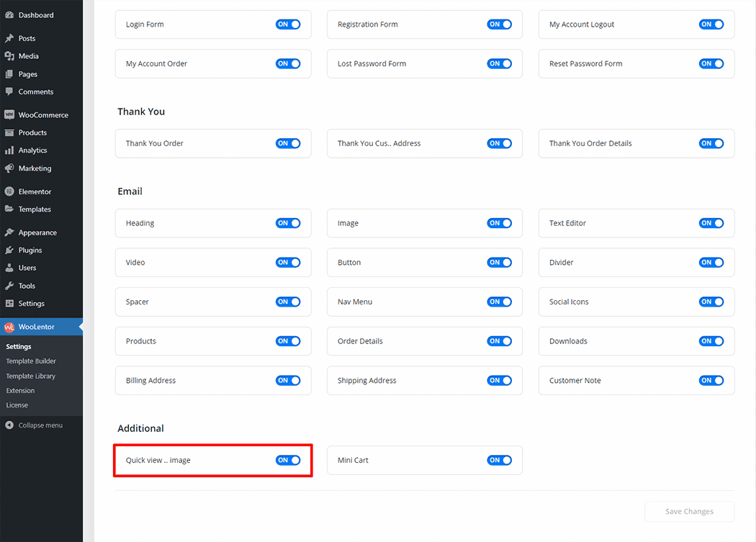Click the Plugins icon in sidebar

pyautogui.click(x=9, y=250)
